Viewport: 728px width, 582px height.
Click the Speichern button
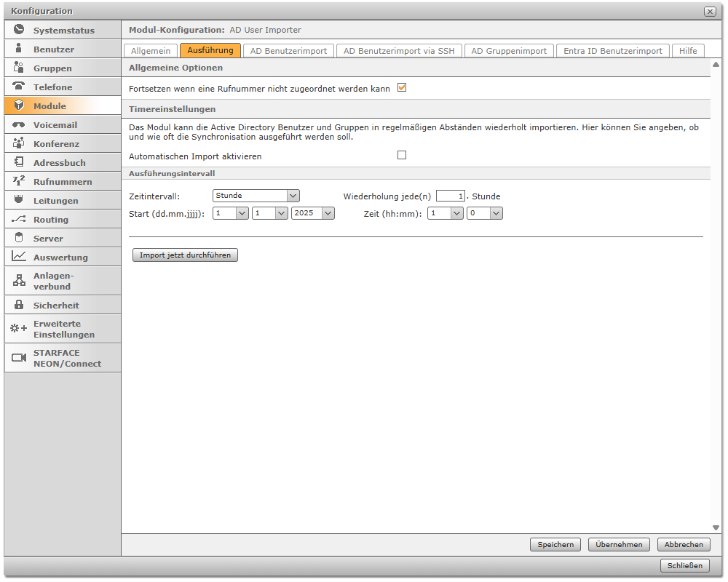[555, 544]
